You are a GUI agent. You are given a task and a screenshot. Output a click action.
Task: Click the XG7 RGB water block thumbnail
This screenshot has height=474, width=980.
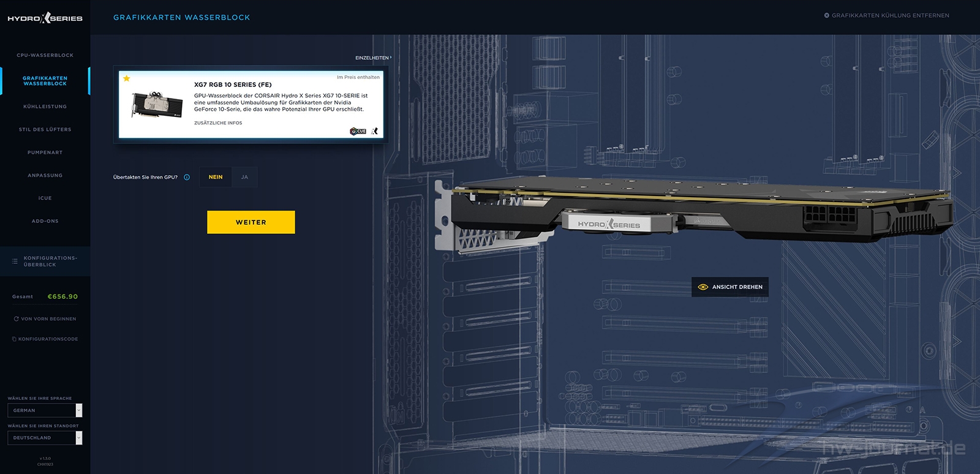157,104
